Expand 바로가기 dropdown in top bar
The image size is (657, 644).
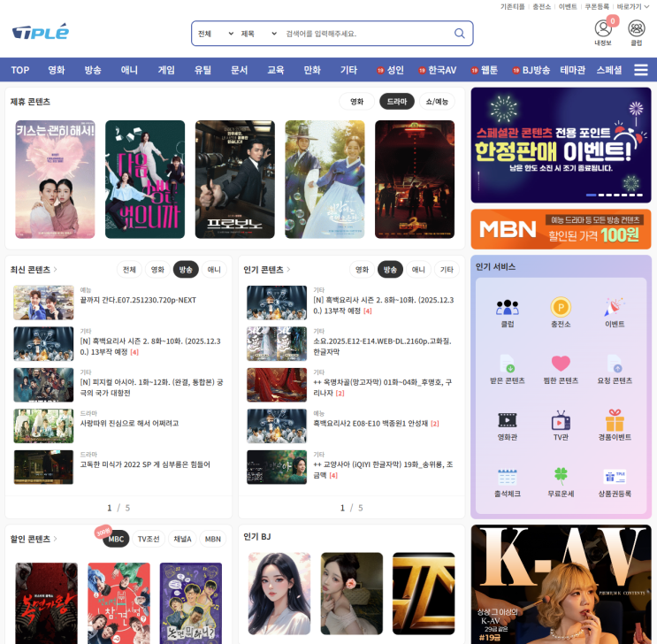(x=633, y=7)
